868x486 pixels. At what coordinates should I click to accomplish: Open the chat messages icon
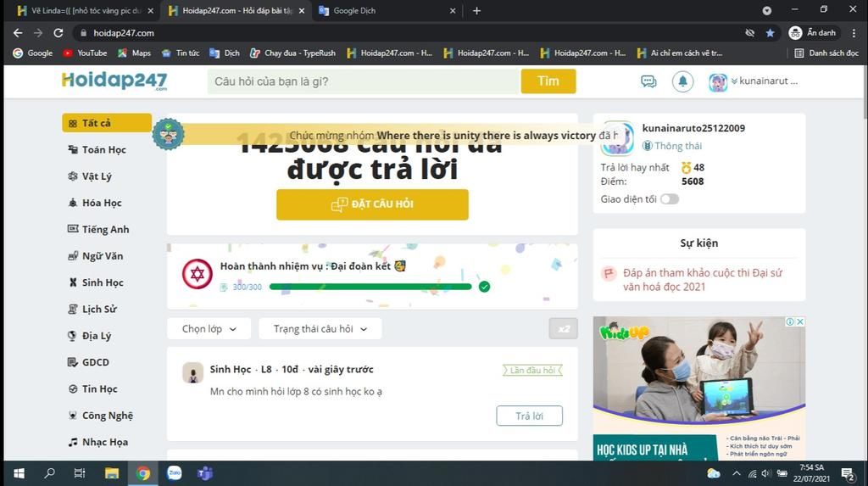[x=648, y=81]
